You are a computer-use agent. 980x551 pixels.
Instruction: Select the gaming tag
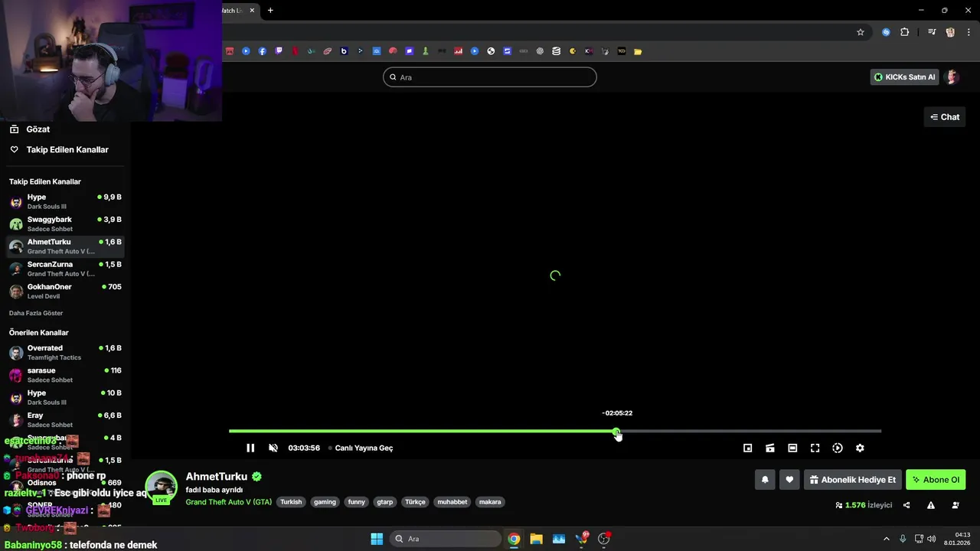coord(325,502)
